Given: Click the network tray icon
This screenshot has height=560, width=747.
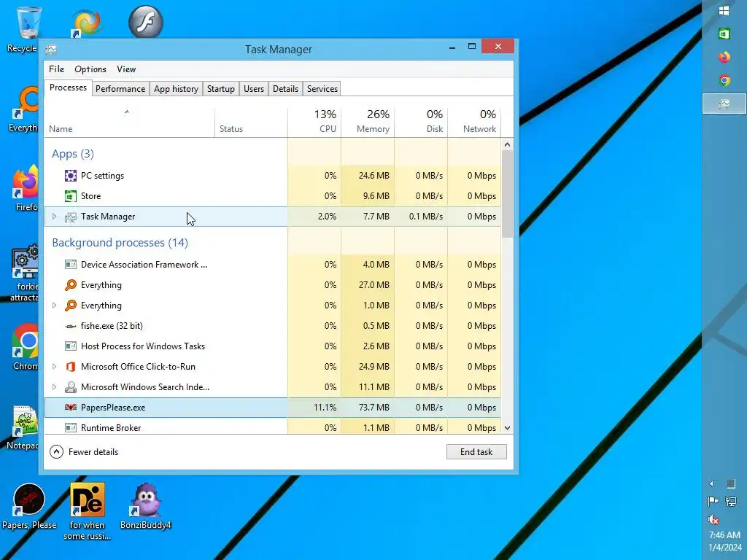Looking at the screenshot, I should [731, 501].
